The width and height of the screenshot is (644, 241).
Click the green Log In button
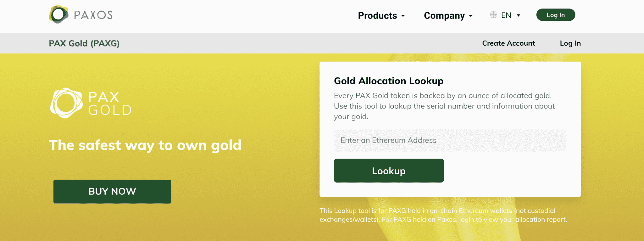pos(555,14)
